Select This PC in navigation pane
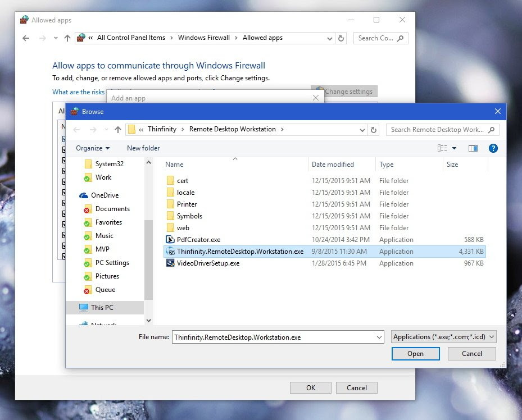The height and width of the screenshot is (420, 522). [x=102, y=308]
